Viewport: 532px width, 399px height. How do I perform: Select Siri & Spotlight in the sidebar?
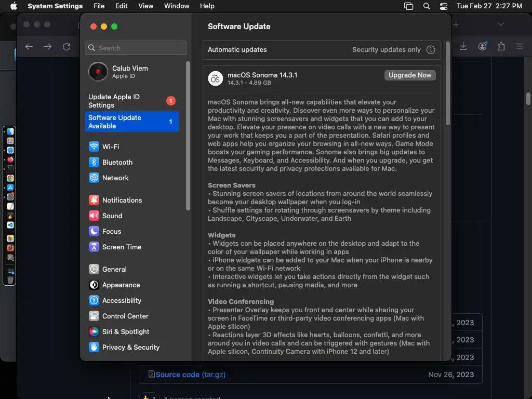(119, 332)
